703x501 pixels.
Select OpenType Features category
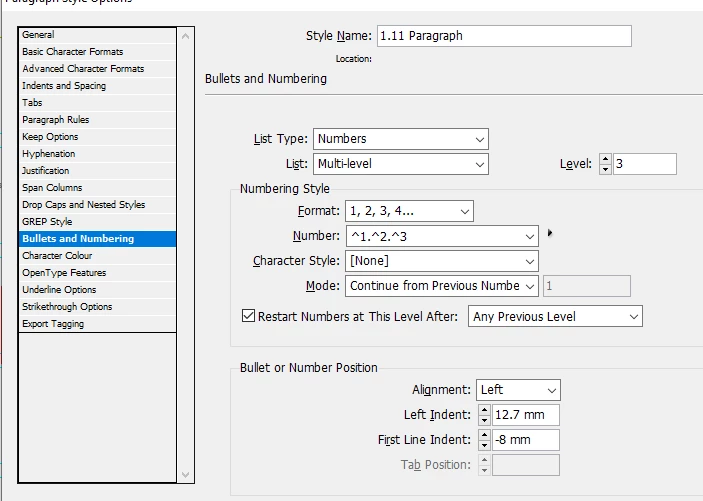pos(97,273)
